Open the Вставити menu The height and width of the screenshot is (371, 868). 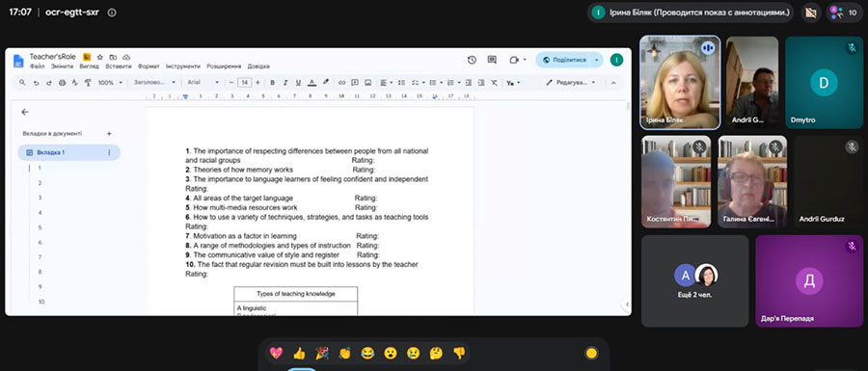[119, 66]
